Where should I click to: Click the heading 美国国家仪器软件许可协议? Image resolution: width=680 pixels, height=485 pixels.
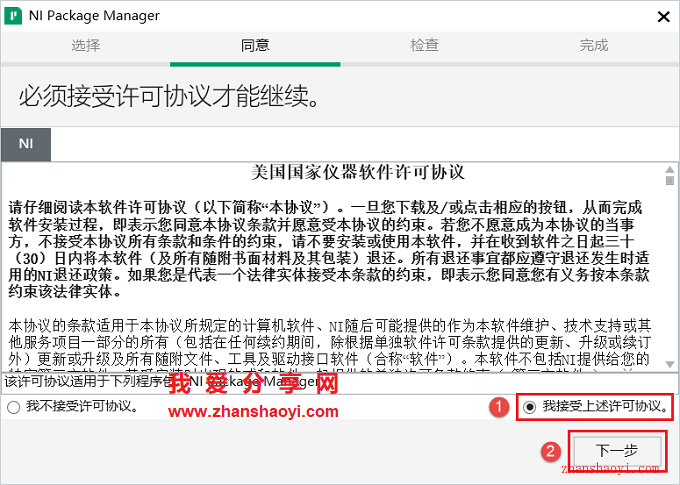pyautogui.click(x=358, y=172)
